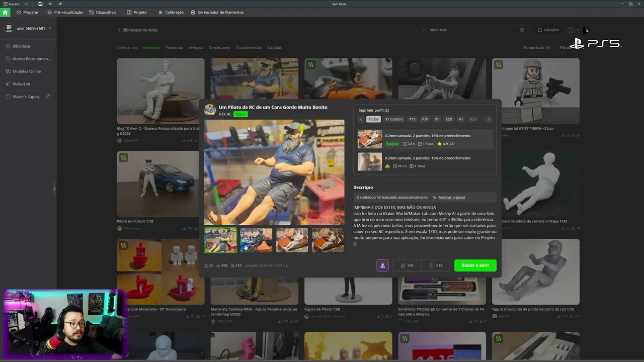Filter profiles by P1S printer
The height and width of the screenshot is (362, 644).
tap(412, 119)
